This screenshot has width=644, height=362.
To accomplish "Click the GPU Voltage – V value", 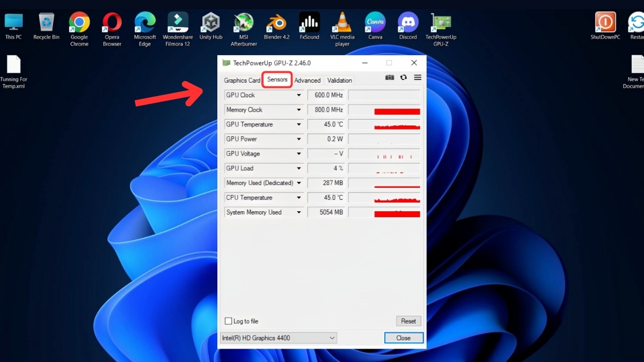I will coord(326,154).
